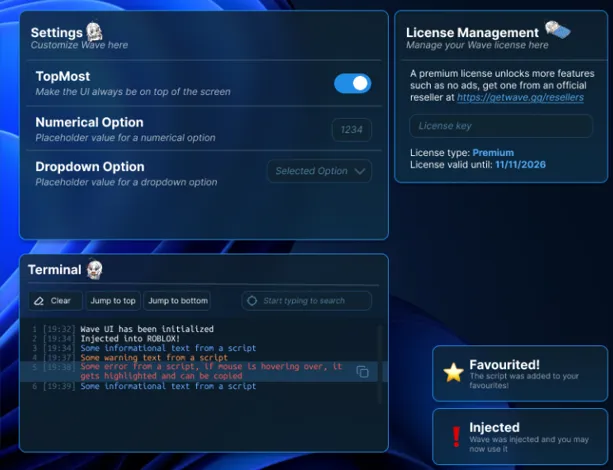Open the getwave.gg/resellers link
Image resolution: width=613 pixels, height=470 pixels.
click(520, 98)
